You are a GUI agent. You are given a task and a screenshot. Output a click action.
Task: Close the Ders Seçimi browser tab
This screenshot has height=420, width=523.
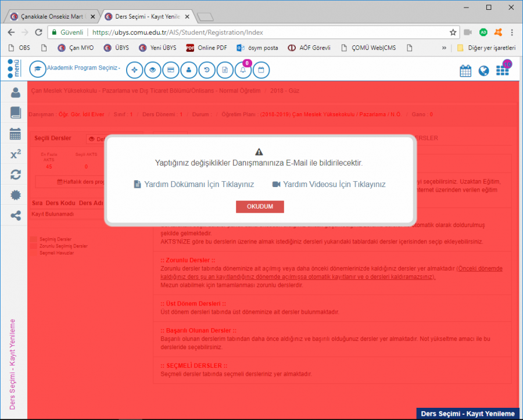[x=187, y=16]
